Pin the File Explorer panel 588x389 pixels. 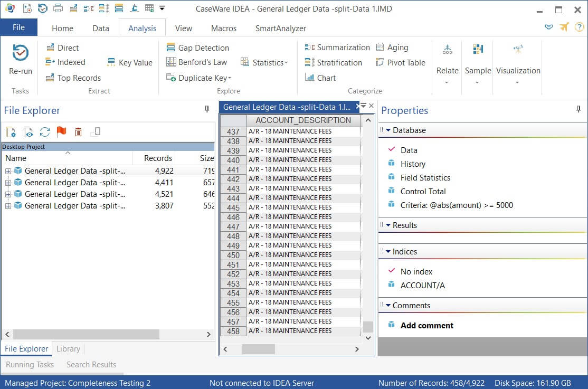pos(206,109)
